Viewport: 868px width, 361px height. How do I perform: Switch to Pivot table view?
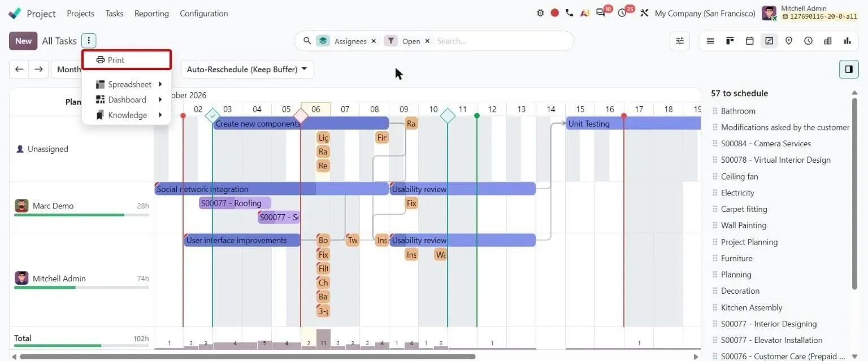[x=828, y=41]
